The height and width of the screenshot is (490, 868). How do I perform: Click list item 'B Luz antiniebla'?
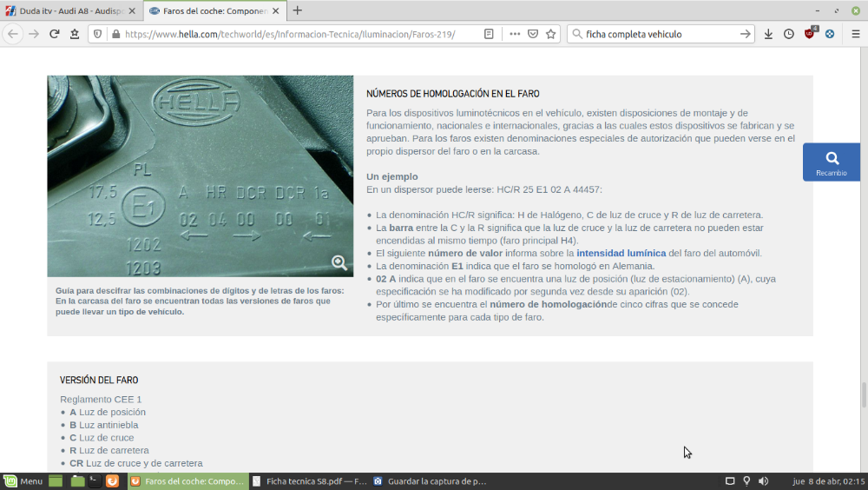pos(104,425)
